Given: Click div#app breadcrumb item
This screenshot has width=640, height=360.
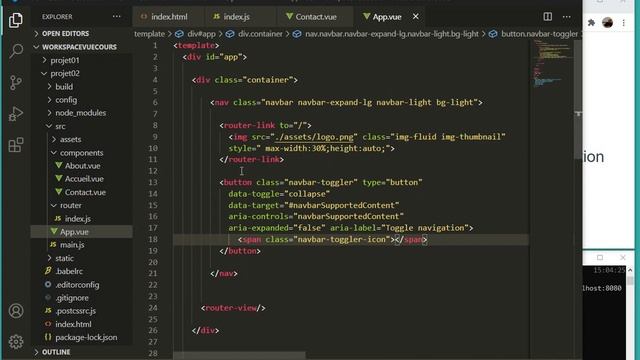Looking at the screenshot, I should point(196,34).
